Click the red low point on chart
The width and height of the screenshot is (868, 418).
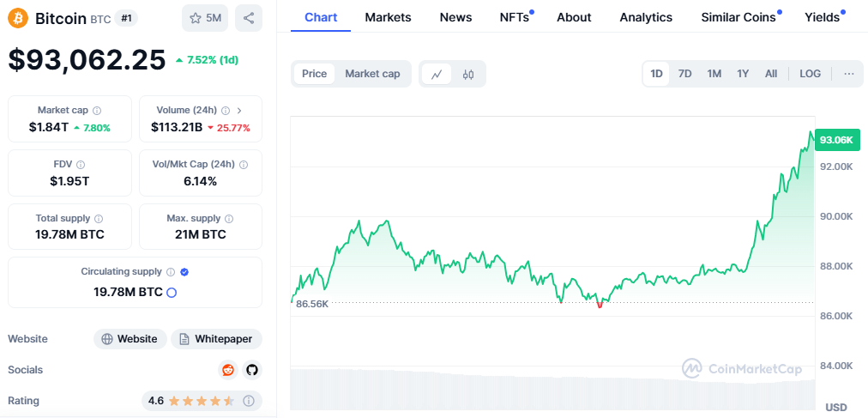point(600,305)
